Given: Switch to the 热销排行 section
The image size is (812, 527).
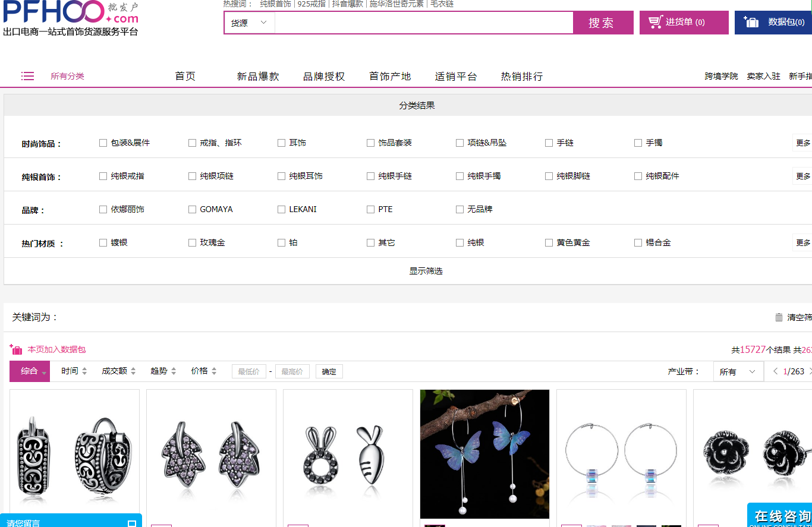Looking at the screenshot, I should pyautogui.click(x=521, y=76).
